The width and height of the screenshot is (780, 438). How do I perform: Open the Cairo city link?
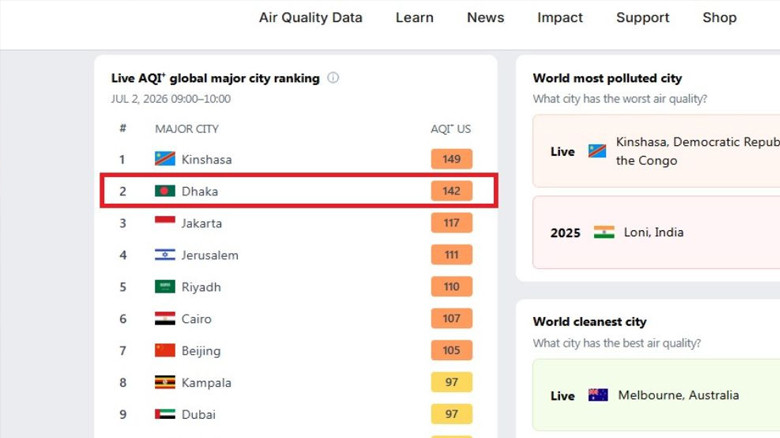pos(196,319)
